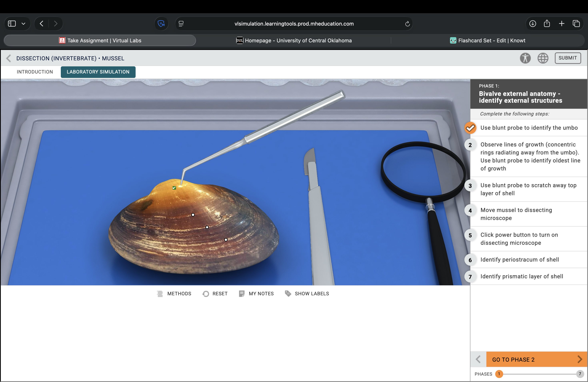588x382 pixels.
Task: Expand the Safari sidebar dropdown chevron
Action: pos(23,24)
